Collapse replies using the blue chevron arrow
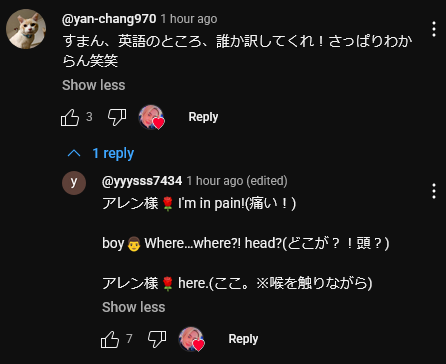 (74, 153)
